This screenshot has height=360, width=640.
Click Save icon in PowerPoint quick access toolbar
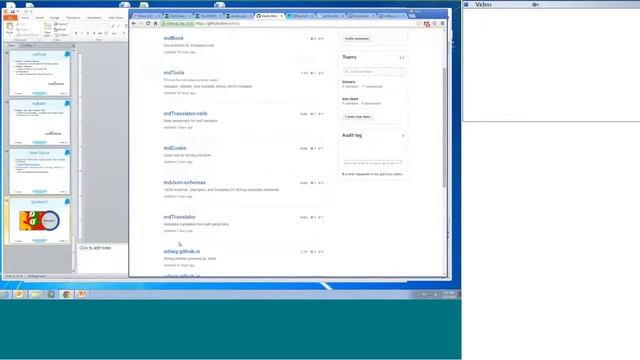pos(13,11)
